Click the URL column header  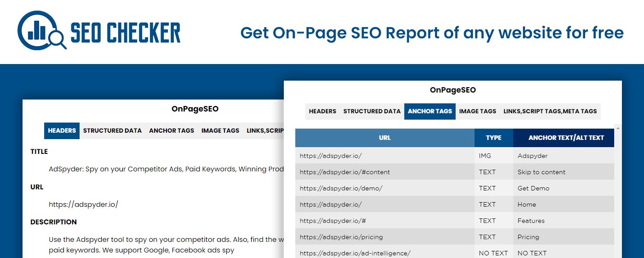385,138
